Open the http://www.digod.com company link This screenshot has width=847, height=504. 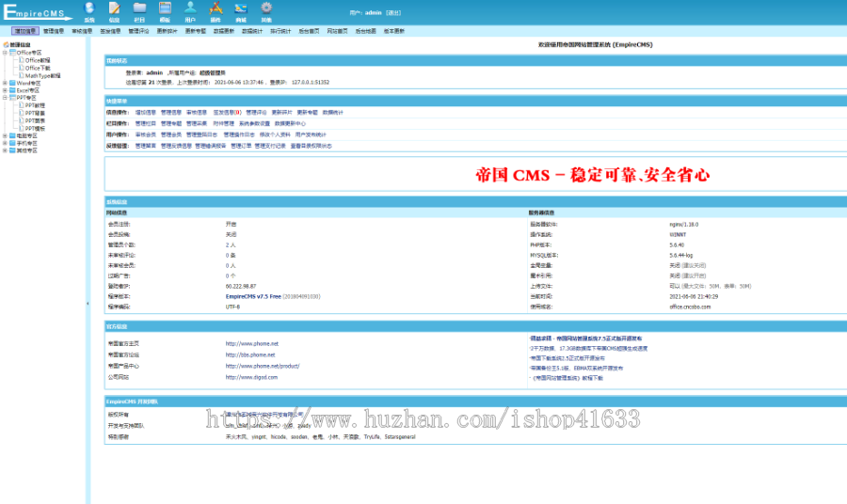[x=251, y=377]
